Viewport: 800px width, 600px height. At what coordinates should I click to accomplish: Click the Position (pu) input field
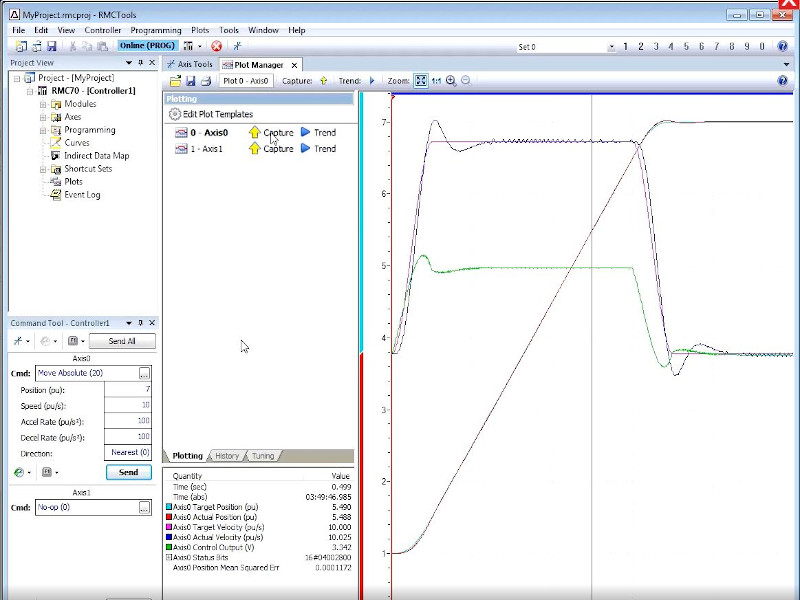pyautogui.click(x=128, y=389)
